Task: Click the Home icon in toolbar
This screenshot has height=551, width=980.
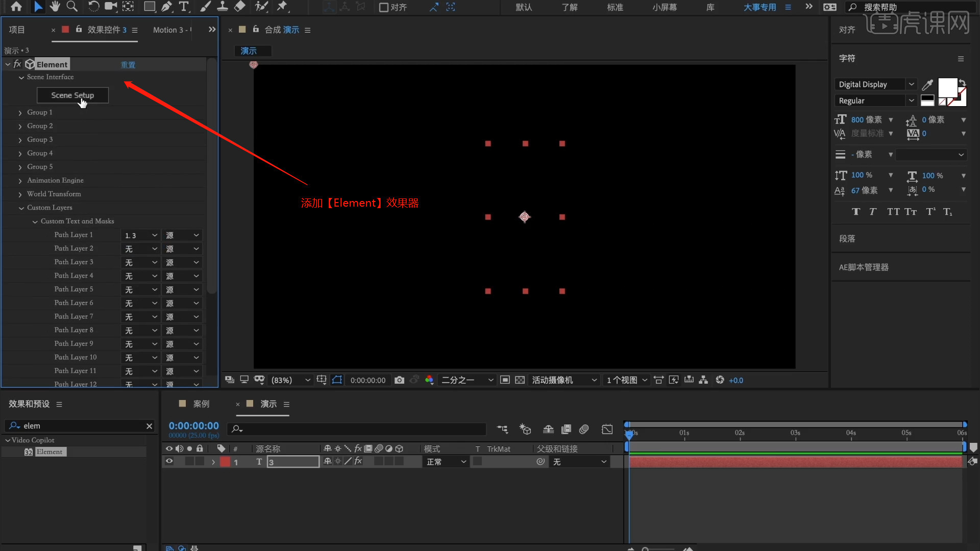Action: tap(16, 7)
